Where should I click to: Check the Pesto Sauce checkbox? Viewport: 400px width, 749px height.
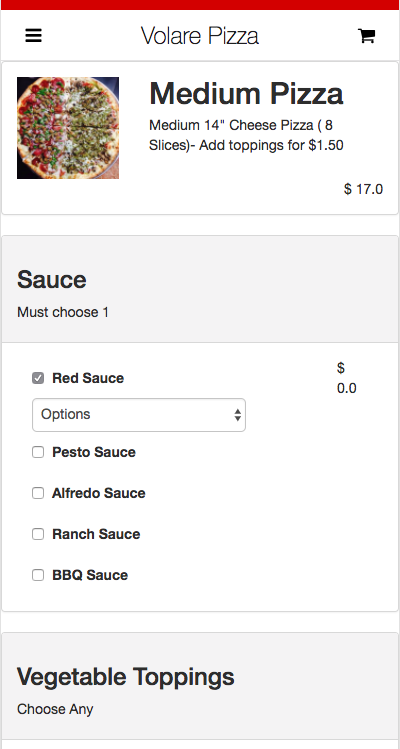38,452
